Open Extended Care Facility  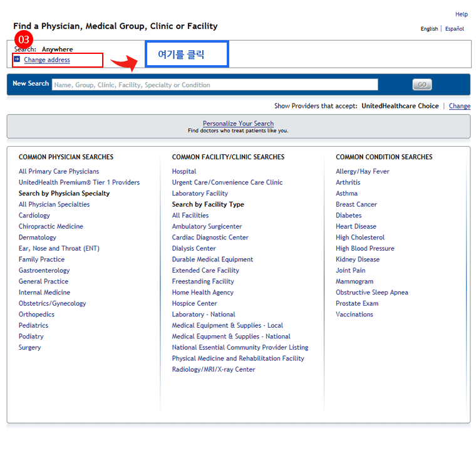[x=205, y=270]
